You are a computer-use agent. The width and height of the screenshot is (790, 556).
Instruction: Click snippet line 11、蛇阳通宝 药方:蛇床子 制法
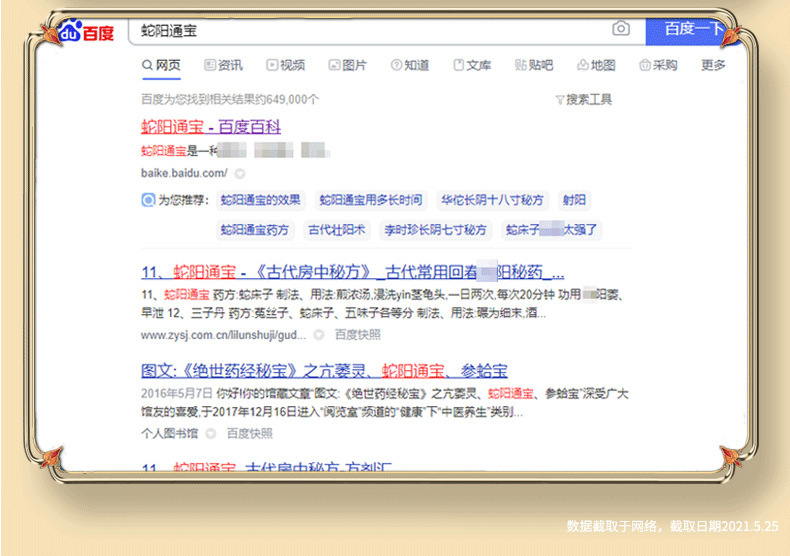382,295
